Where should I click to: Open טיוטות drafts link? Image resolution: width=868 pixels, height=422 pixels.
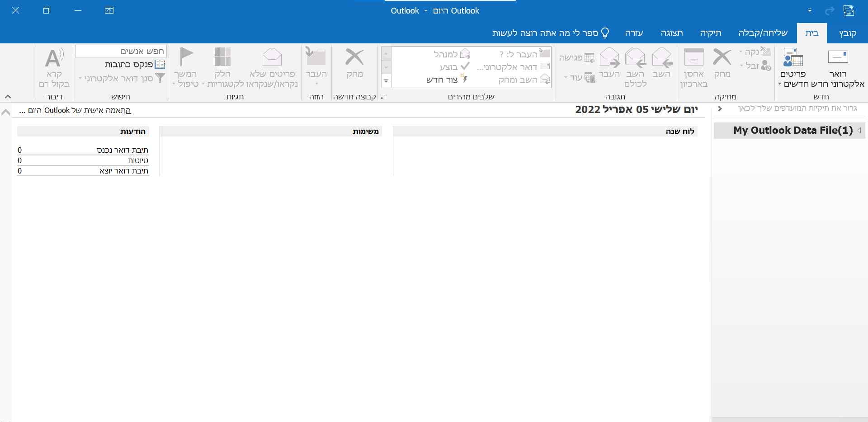[x=138, y=160]
